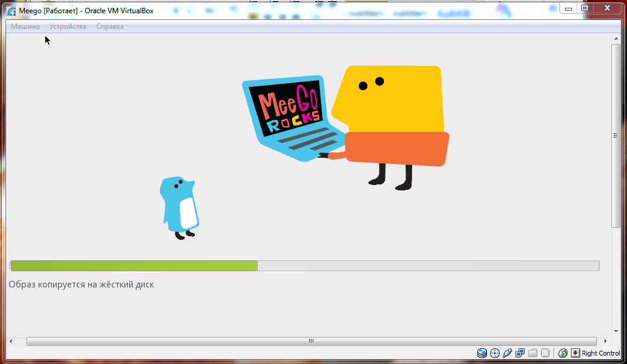Click the keyboard capture arrow icon
Image resolution: width=627 pixels, height=364 pixels.
point(575,353)
